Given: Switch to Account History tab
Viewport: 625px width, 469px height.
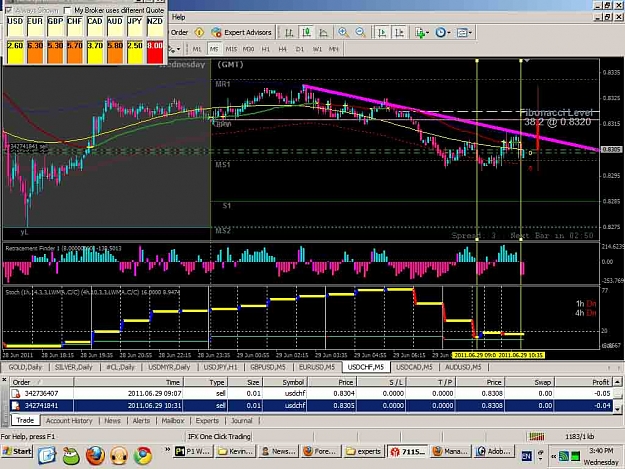Looking at the screenshot, I should pyautogui.click(x=69, y=420).
